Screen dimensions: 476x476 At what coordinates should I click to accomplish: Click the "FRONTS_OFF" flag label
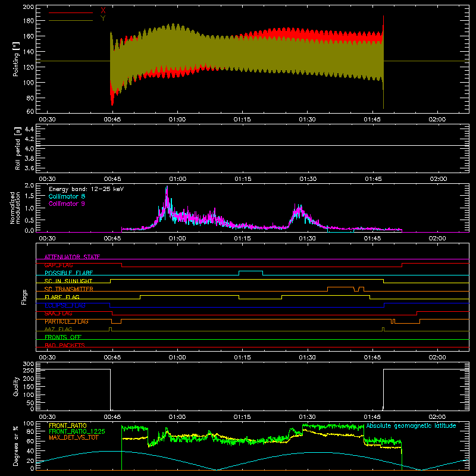pos(63,337)
